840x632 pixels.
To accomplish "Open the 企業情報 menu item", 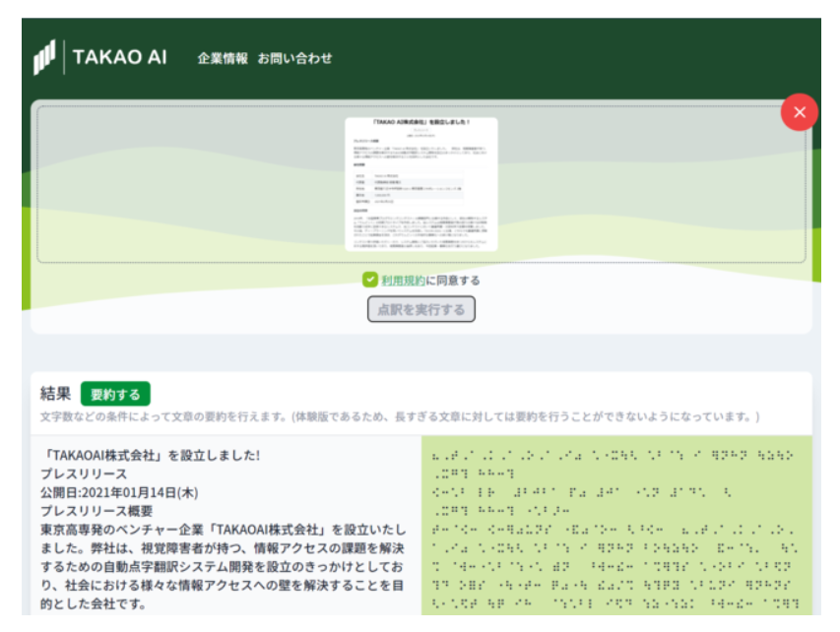I will [x=223, y=58].
